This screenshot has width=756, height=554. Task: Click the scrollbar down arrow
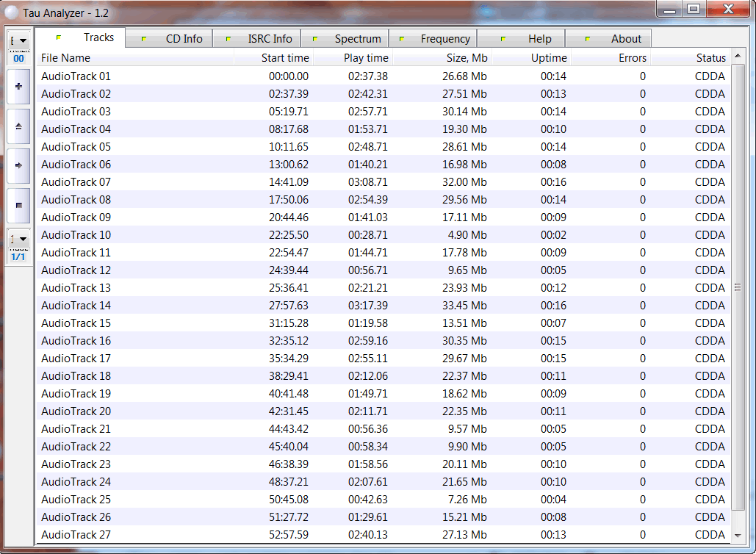[x=738, y=536]
